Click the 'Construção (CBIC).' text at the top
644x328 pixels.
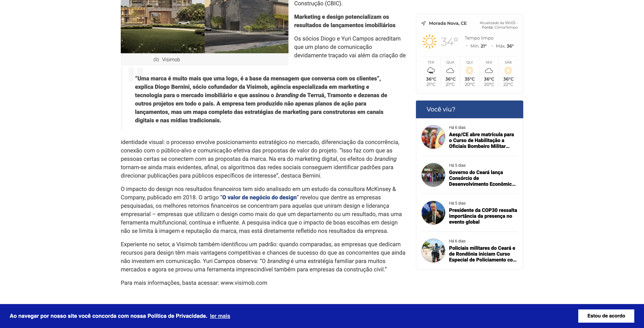tap(318, 4)
